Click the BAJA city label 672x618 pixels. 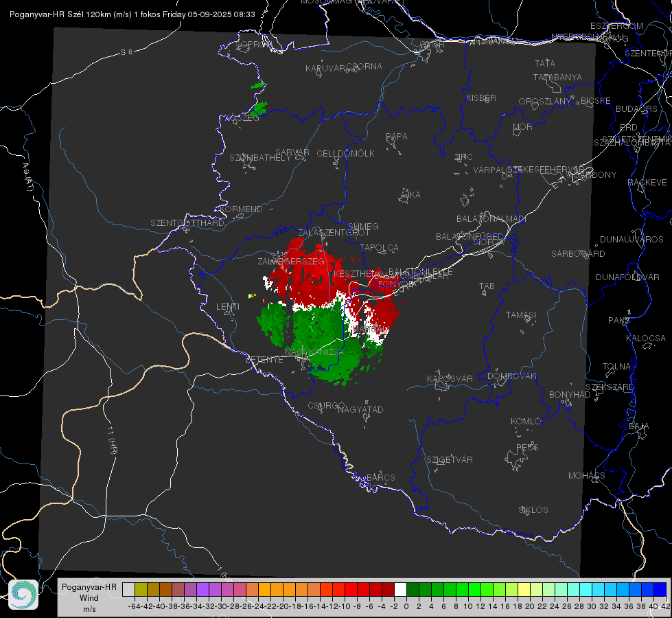coord(639,426)
